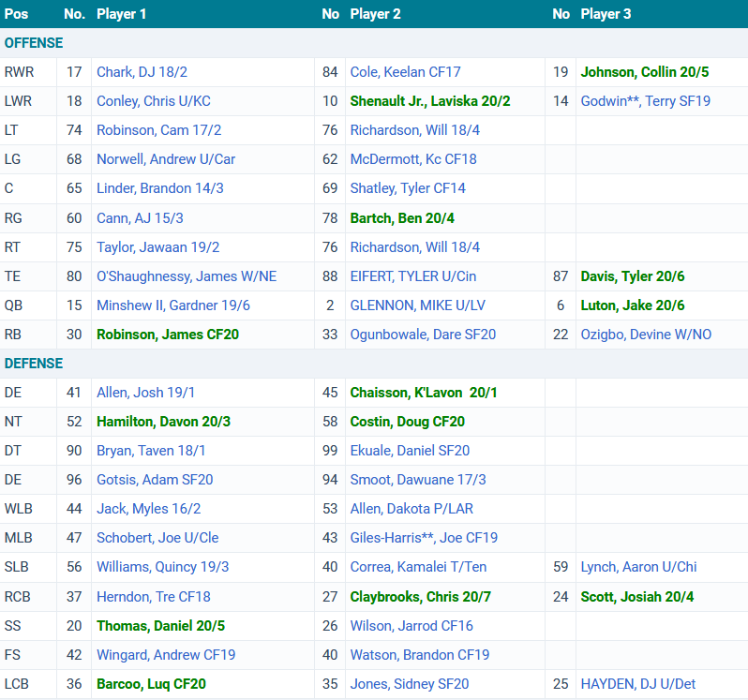Select Richardson, Will 18/4 in LT row

pyautogui.click(x=414, y=130)
